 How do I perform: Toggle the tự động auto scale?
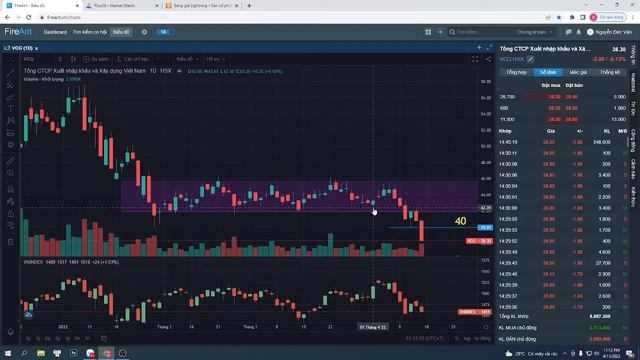[x=482, y=338]
